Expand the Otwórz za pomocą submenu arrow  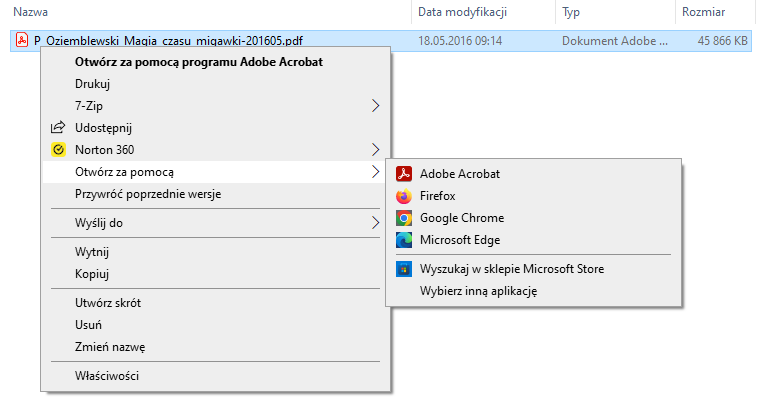pos(376,172)
